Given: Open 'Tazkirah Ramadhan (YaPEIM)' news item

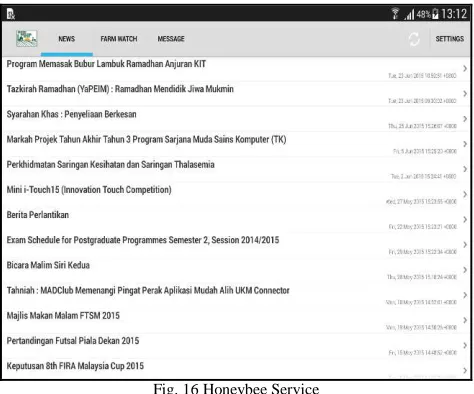Looking at the screenshot, I should pos(120,89).
